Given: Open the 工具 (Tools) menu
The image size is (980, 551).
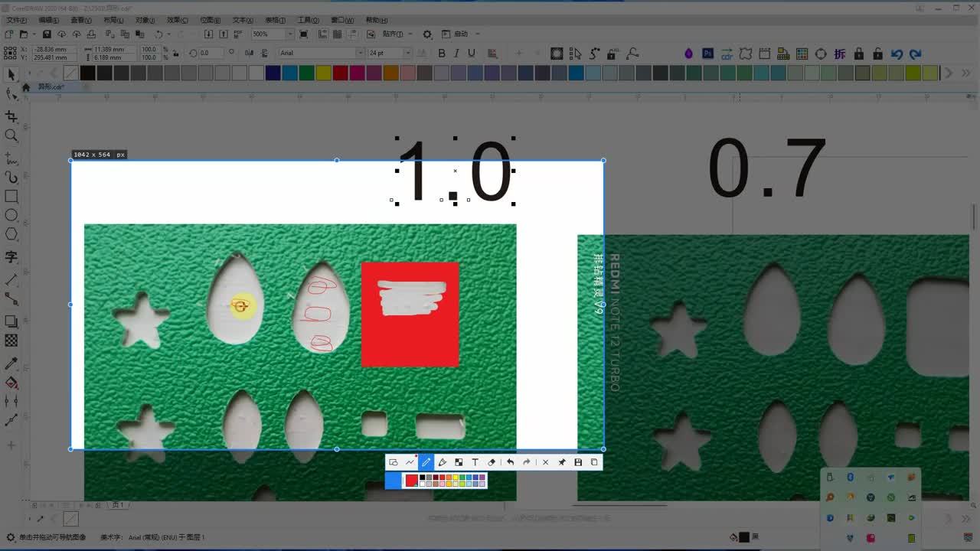Looking at the screenshot, I should 308,20.
